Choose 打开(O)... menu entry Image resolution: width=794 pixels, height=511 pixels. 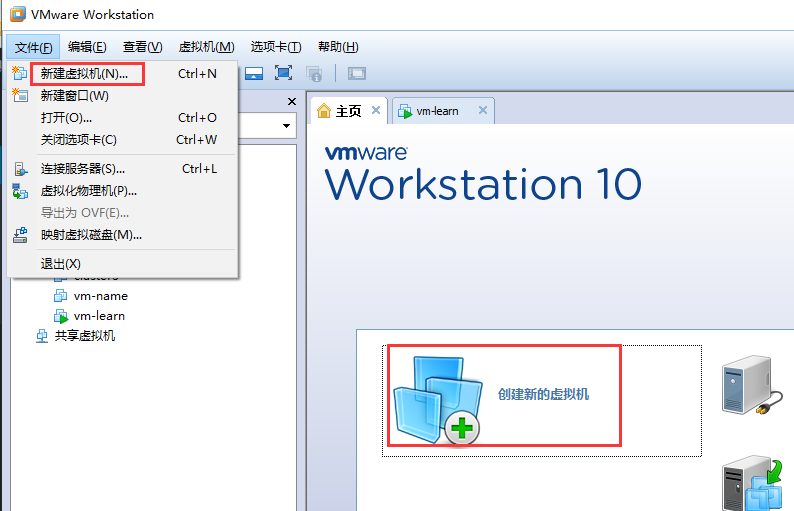(123, 117)
